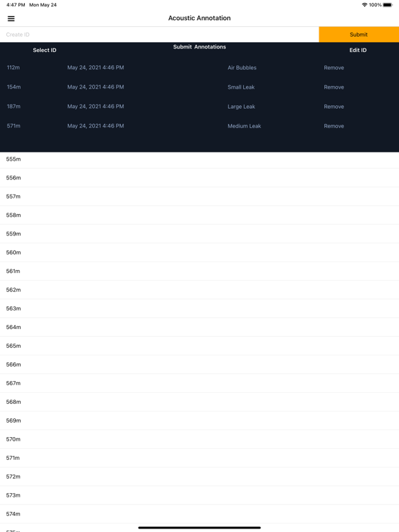Screen dimensions: 399x532
Task: Focus the Create ID input field
Action: coord(159,35)
